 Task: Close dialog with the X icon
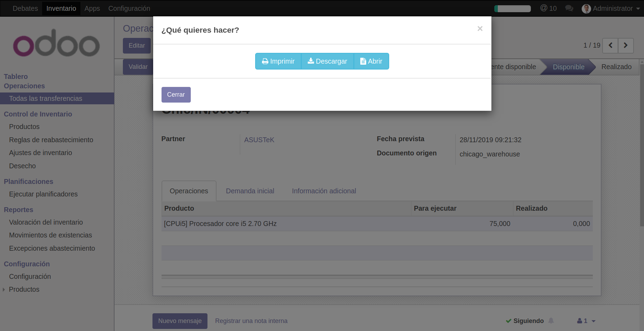pos(480,29)
